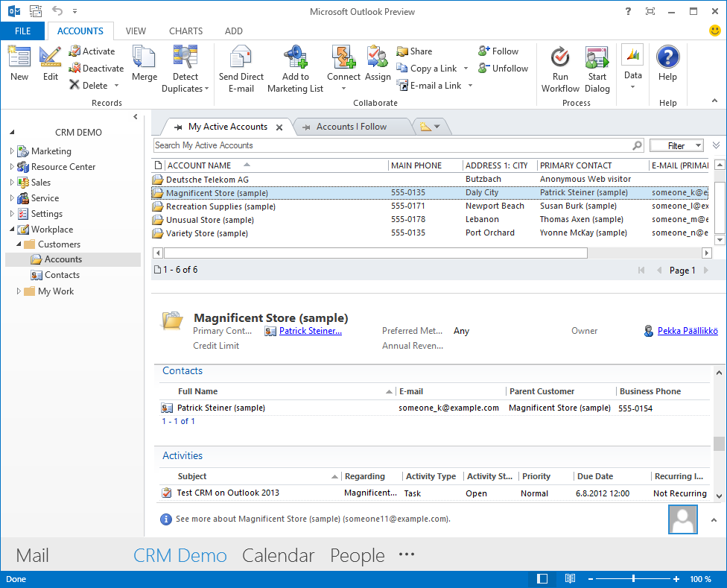Expand the Marketing tree node
Image resolution: width=727 pixels, height=588 pixels.
12,151
